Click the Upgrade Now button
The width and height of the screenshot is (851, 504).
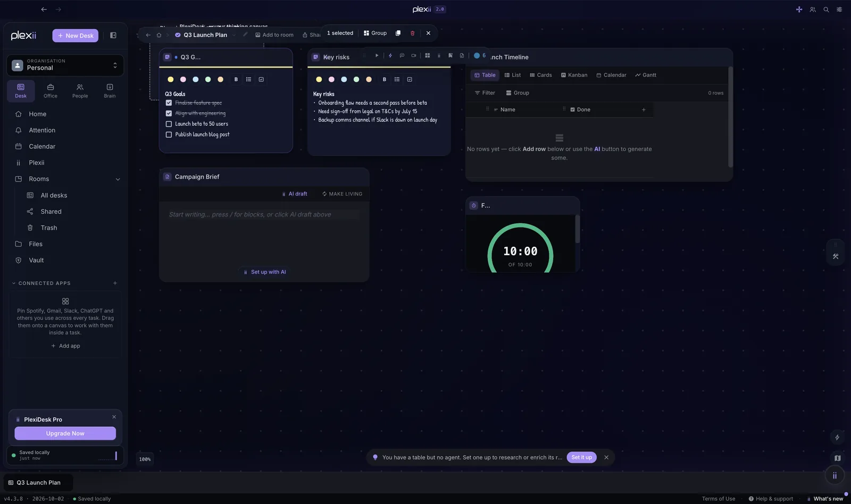pos(65,433)
